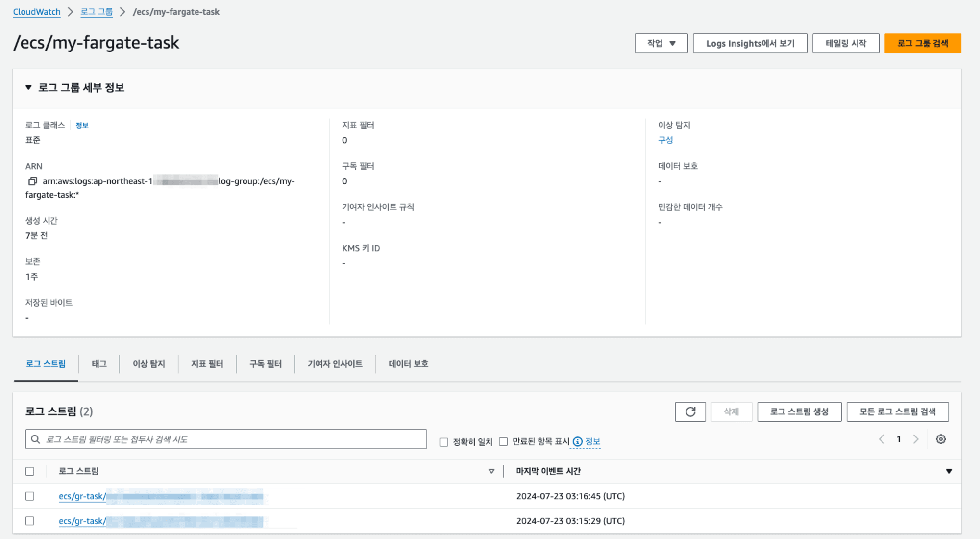
Task: Click the 1주 retention value
Action: click(31, 277)
